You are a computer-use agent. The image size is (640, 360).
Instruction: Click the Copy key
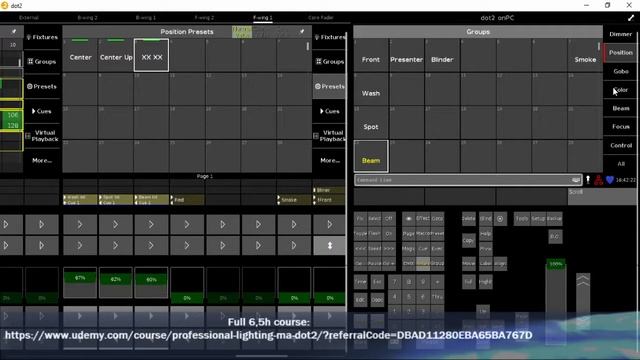[469, 241]
